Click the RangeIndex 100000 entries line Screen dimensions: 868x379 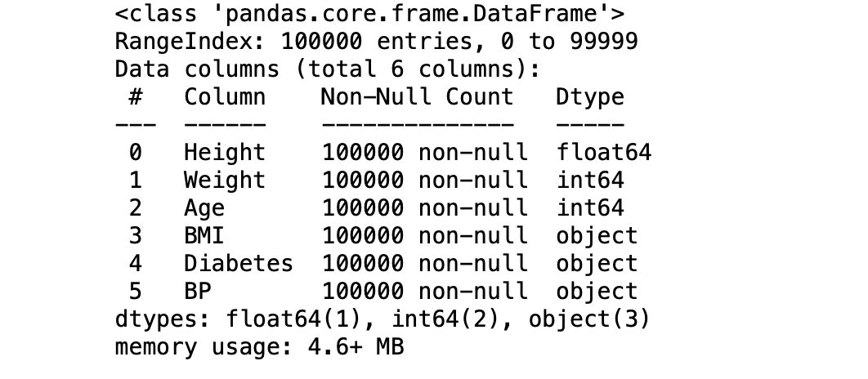coord(377,42)
